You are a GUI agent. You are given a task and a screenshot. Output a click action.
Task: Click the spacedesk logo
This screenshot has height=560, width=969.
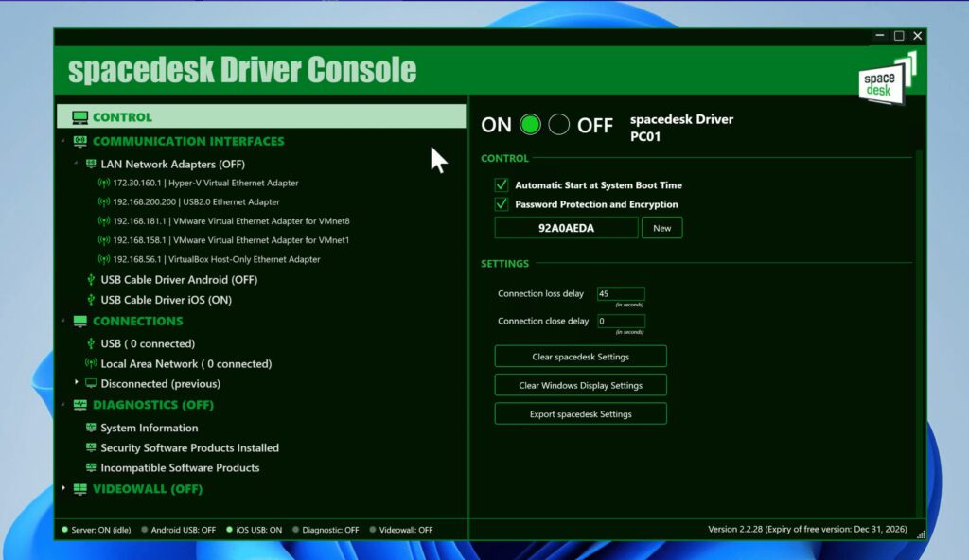[887, 79]
